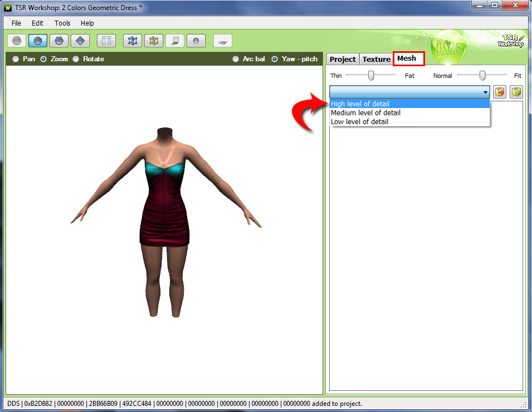
Task: Toggle the ground plane toolbar button
Action: pyautogui.click(x=223, y=41)
